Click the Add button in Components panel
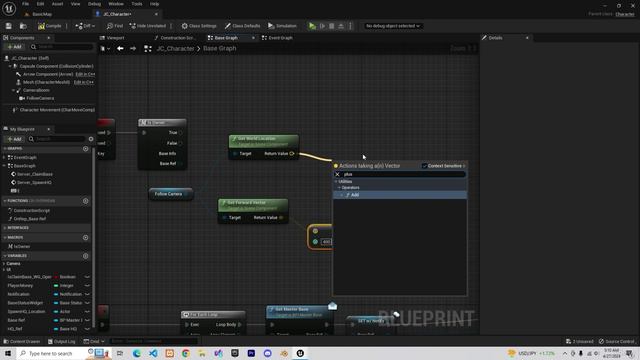This screenshot has width=640, height=360. click(14, 47)
